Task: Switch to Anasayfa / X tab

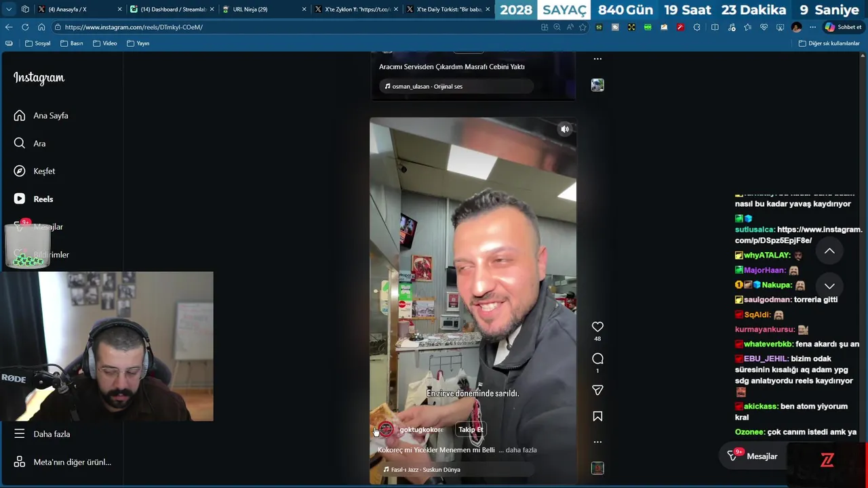Action: pos(80,9)
